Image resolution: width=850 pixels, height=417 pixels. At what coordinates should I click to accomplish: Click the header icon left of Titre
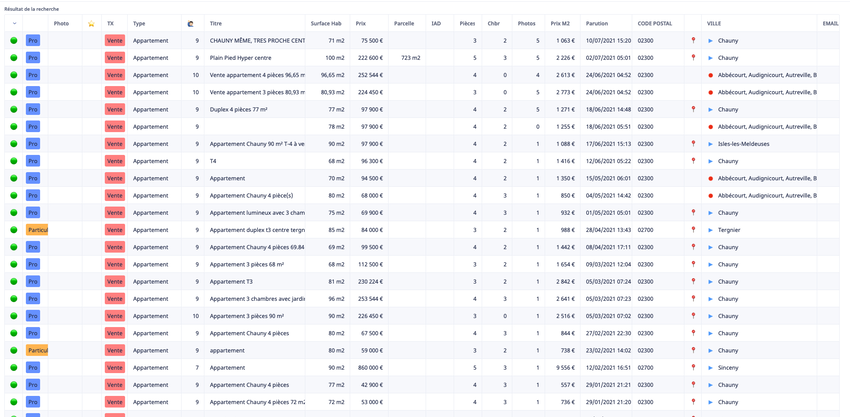pos(191,23)
